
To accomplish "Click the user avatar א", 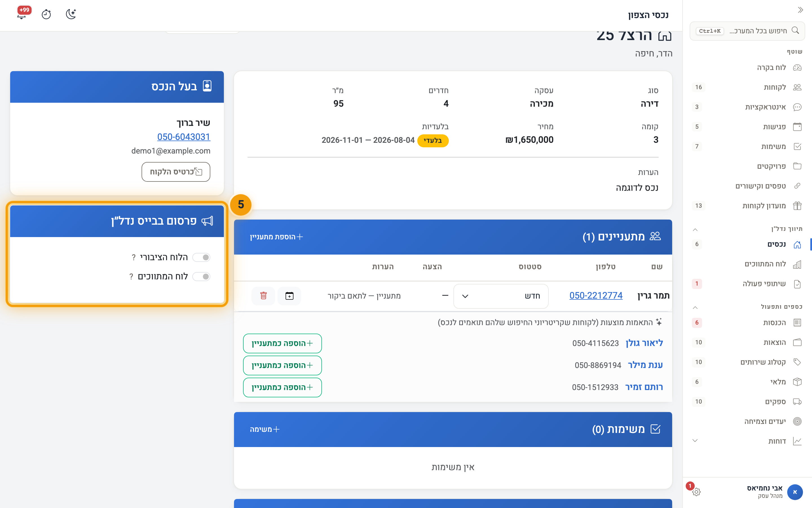I will point(795,492).
